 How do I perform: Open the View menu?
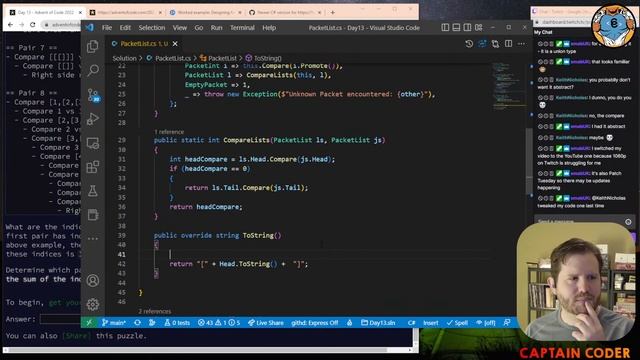[179, 28]
